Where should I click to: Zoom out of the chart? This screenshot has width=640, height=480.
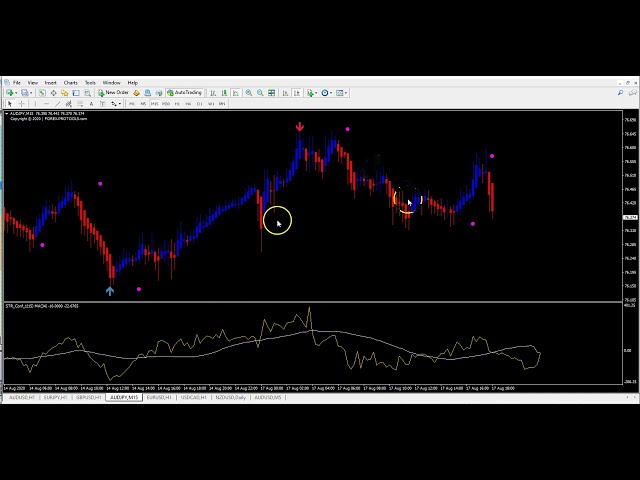259,93
